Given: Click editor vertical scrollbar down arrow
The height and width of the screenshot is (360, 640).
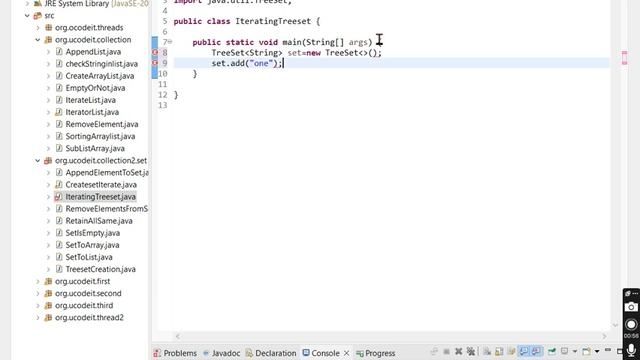Looking at the screenshot, I should tap(615, 325).
